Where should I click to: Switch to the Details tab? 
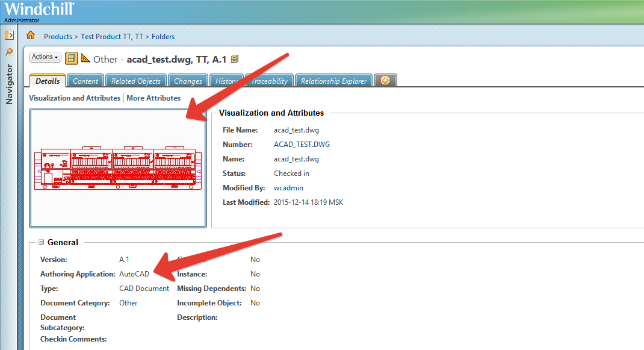tap(48, 81)
